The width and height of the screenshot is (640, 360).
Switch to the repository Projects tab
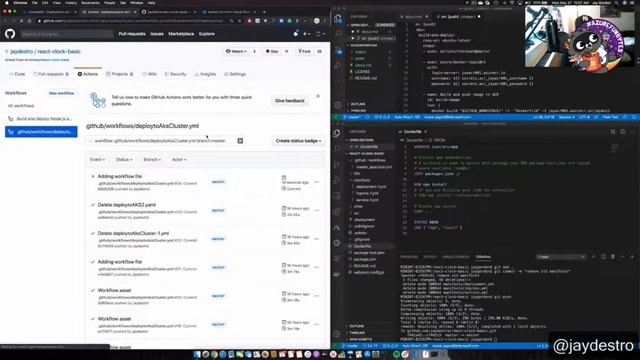pos(120,74)
